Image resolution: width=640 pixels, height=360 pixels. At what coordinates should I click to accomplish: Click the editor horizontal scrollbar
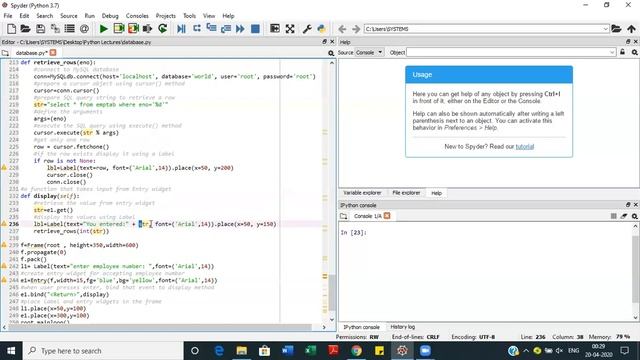coord(160,327)
